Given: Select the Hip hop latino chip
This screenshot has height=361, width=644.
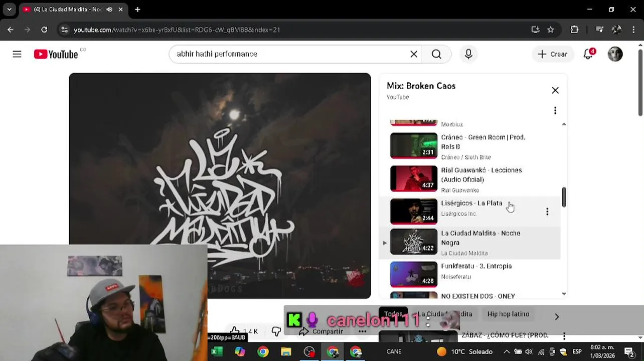Looking at the screenshot, I should 508,314.
